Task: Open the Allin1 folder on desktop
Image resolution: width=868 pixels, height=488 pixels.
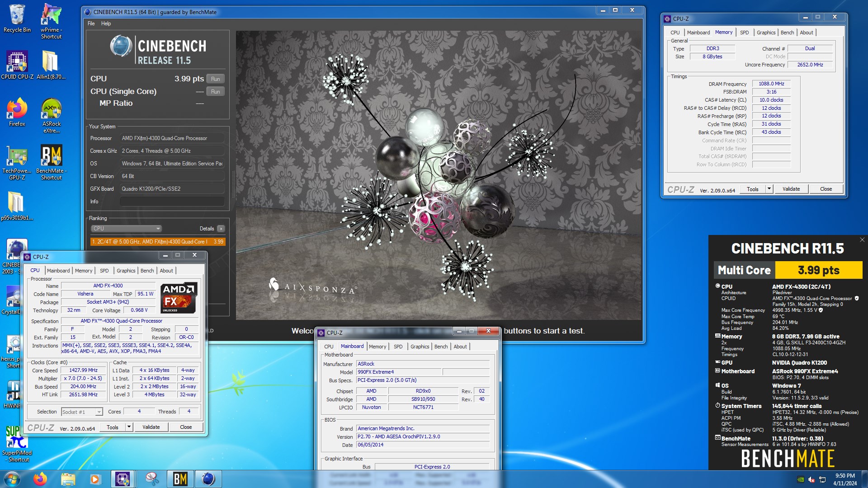Action: tap(51, 66)
